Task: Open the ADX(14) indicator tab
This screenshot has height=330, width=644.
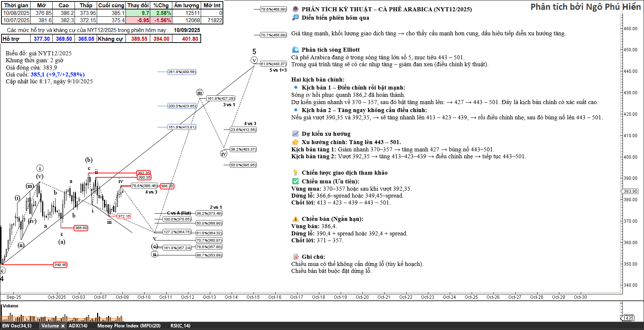Action: tap(78, 326)
